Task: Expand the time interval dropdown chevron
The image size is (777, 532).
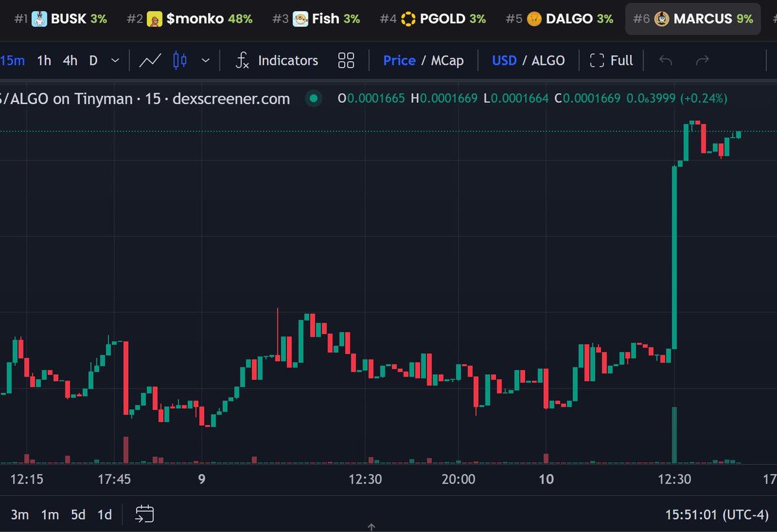Action: 115,61
